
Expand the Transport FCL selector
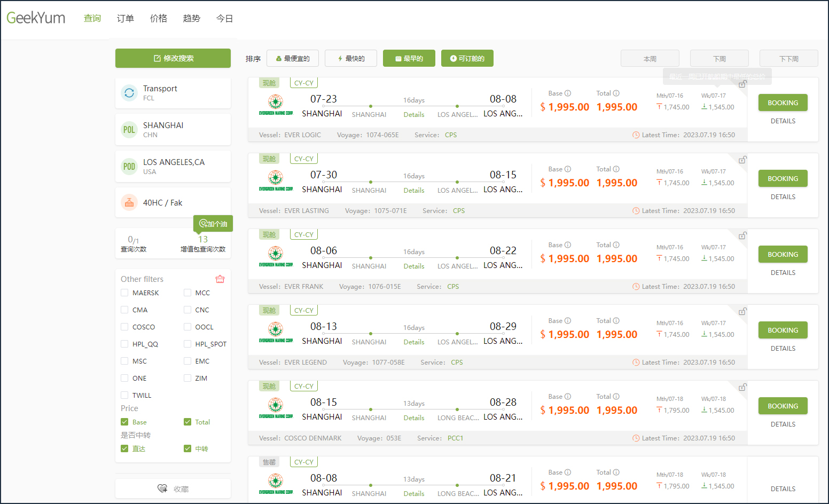tap(173, 93)
